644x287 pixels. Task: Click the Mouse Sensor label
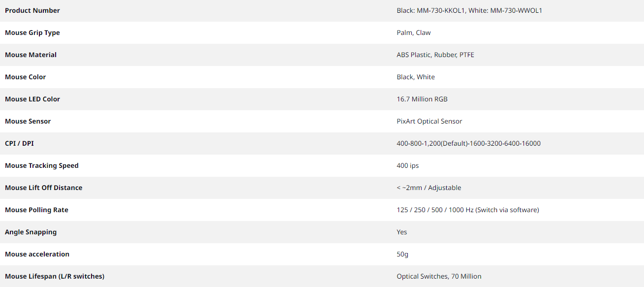pyautogui.click(x=28, y=121)
